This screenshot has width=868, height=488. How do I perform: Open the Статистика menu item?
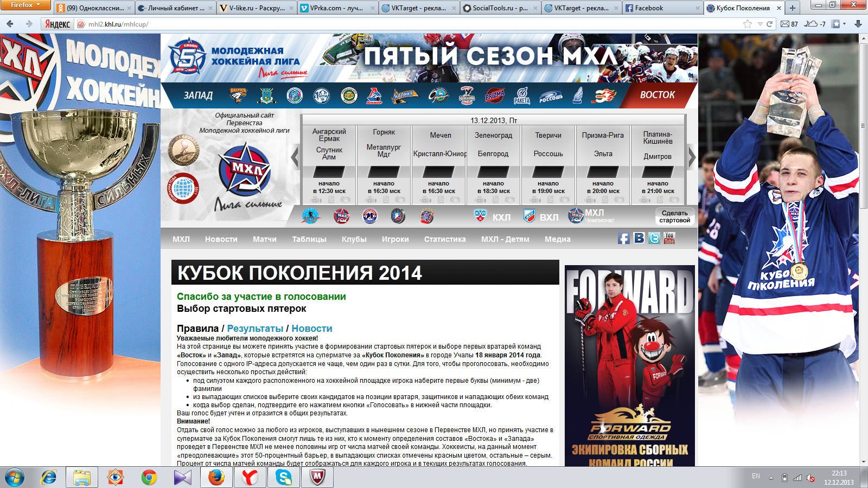445,239
